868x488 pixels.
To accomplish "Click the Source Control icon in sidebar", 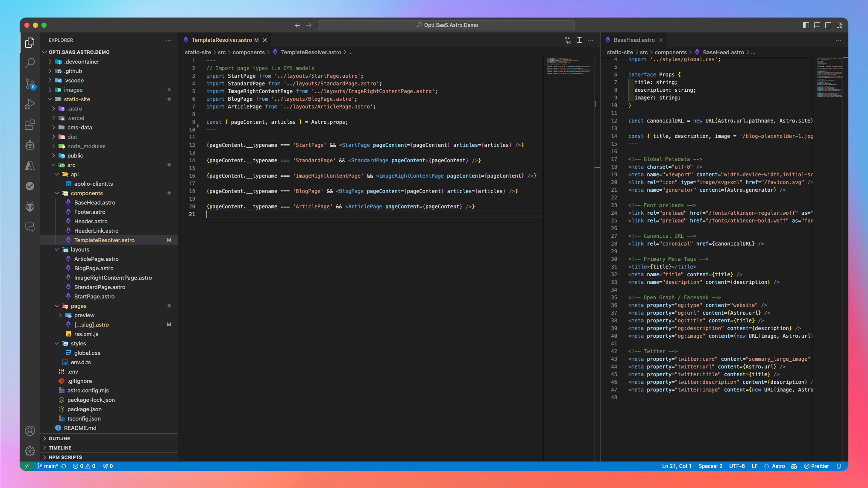I will pos(30,84).
